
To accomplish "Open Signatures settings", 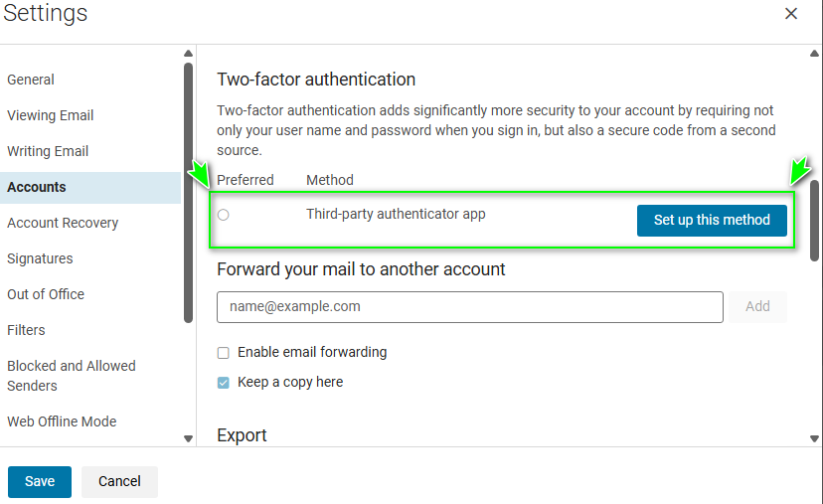I will tap(40, 258).
